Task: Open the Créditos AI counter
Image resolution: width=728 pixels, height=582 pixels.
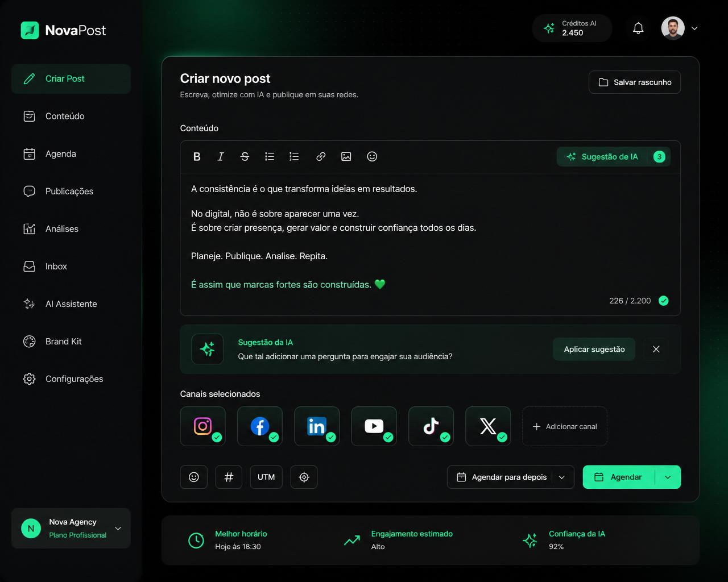Action: tap(572, 28)
